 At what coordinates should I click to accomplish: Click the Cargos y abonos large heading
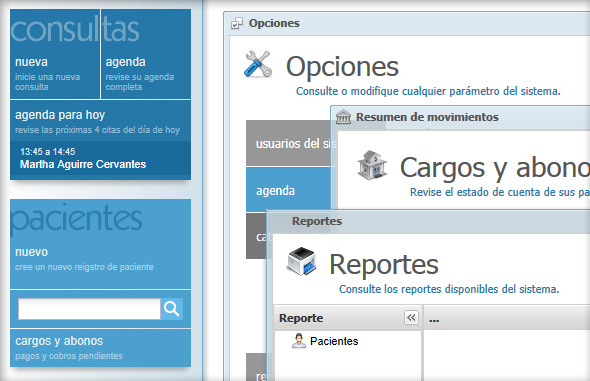coord(494,168)
